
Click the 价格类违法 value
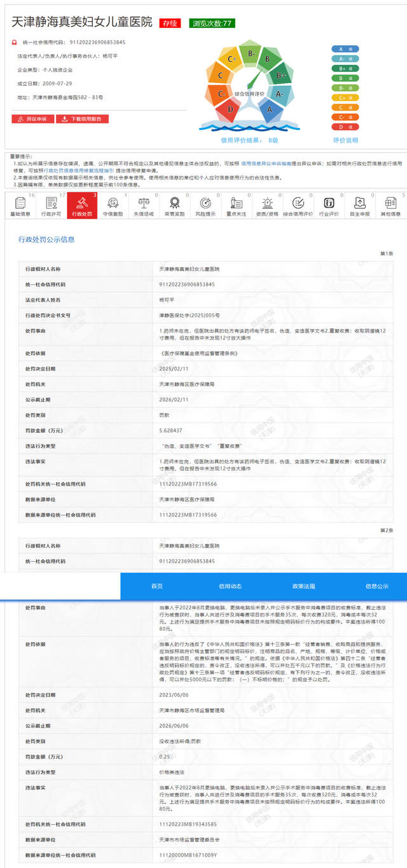(172, 772)
